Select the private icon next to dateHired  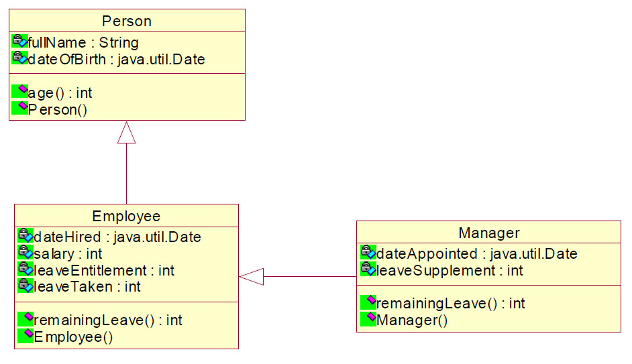pyautogui.click(x=25, y=235)
